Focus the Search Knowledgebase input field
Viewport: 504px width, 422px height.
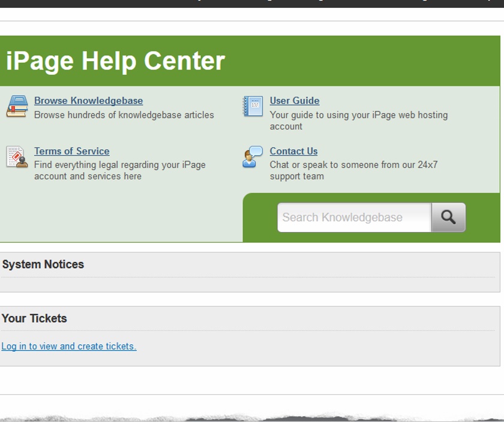(x=355, y=217)
